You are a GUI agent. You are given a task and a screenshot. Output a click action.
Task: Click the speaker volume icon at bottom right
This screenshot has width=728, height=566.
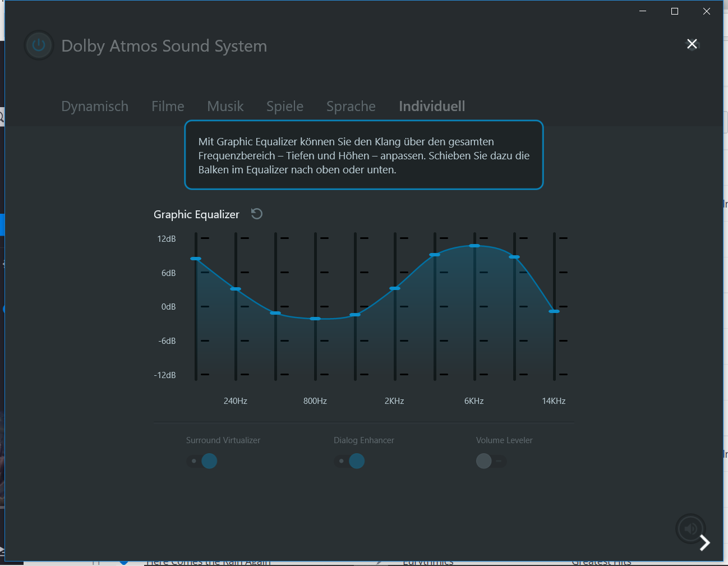tap(690, 528)
